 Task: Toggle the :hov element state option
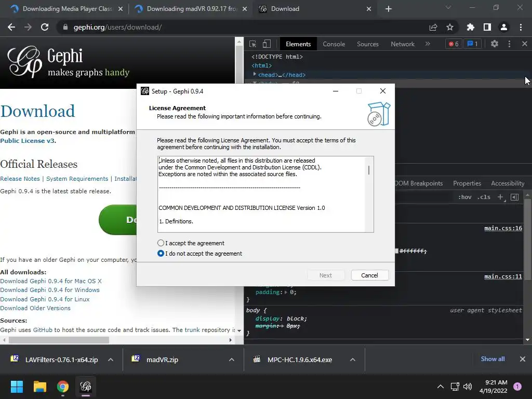click(x=465, y=197)
